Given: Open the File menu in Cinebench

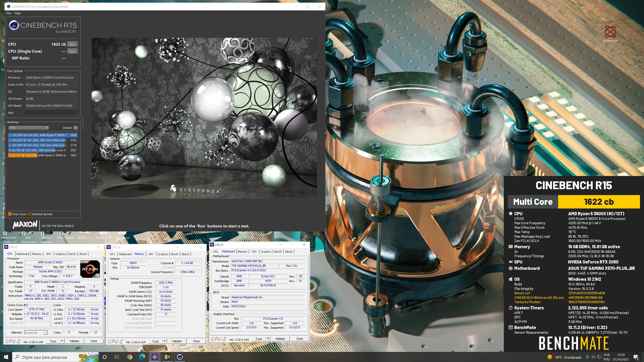Looking at the screenshot, I should 9,13.
